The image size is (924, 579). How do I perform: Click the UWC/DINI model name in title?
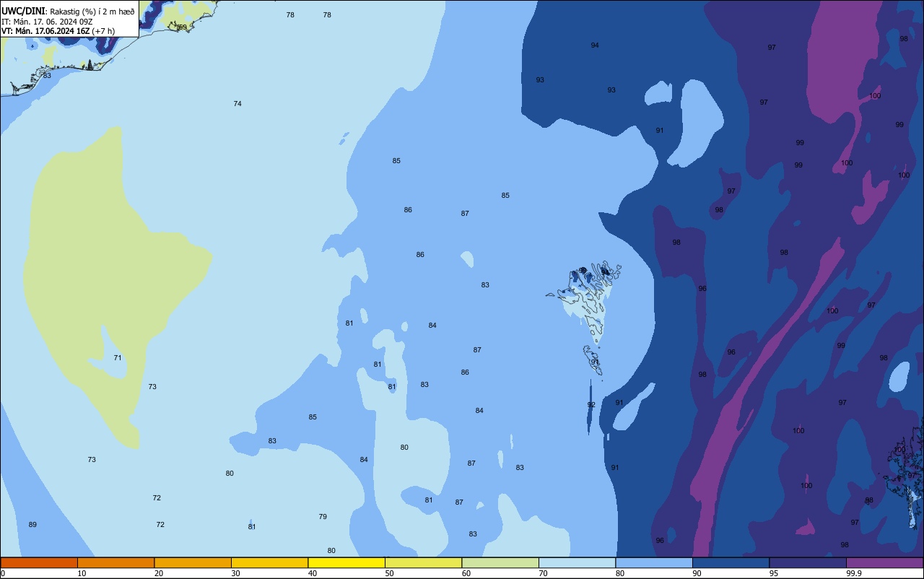click(x=24, y=11)
